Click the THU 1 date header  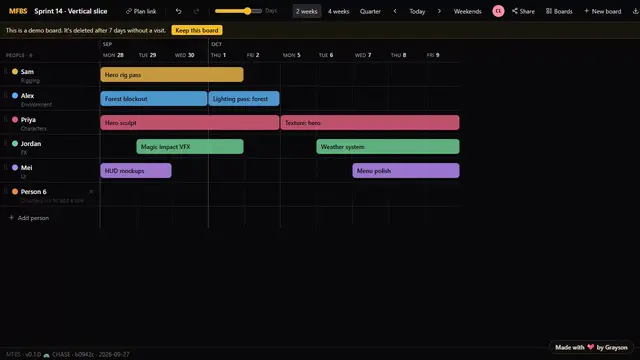[218, 55]
